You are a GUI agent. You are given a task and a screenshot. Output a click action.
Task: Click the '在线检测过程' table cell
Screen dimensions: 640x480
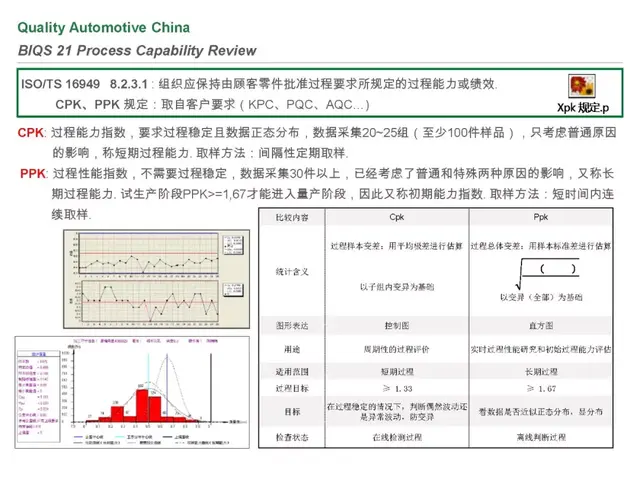(x=397, y=438)
